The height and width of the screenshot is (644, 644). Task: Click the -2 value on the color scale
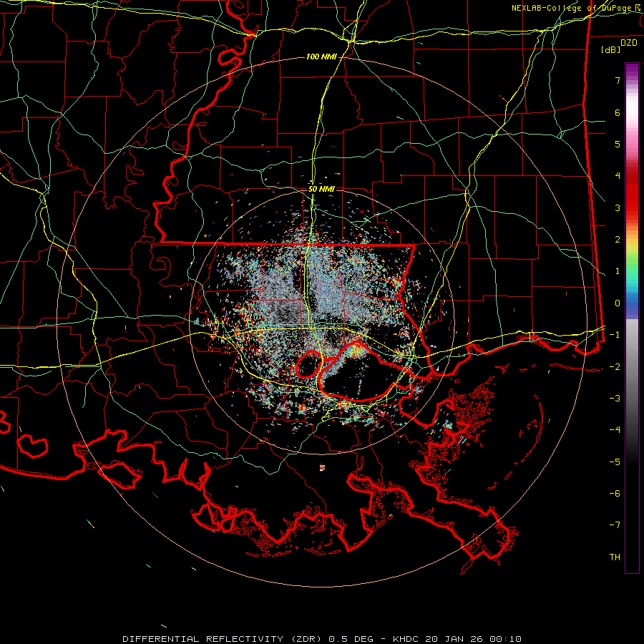pos(615,367)
